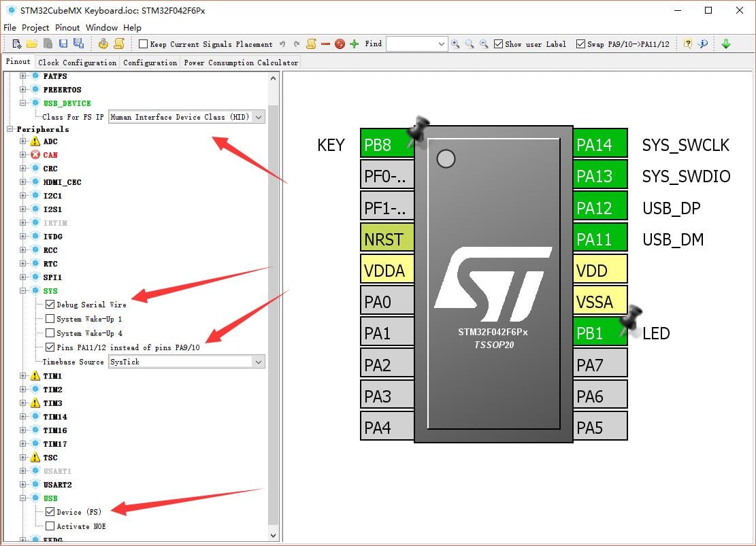The image size is (756, 546).
Task: Click the green plus toolbar icon
Action: (x=355, y=44)
